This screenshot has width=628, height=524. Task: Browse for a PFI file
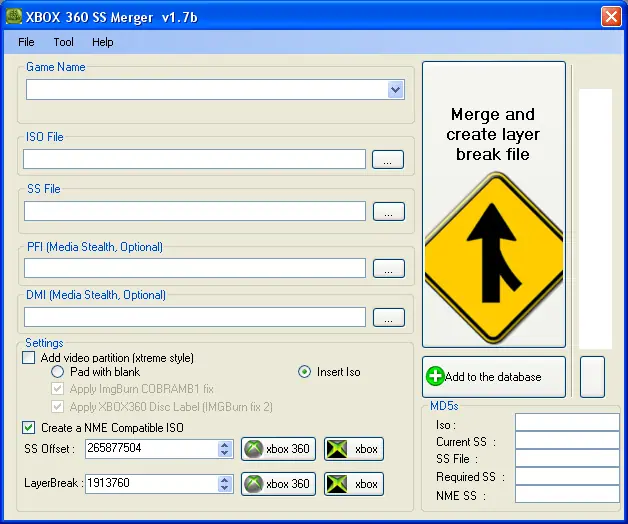click(x=388, y=268)
